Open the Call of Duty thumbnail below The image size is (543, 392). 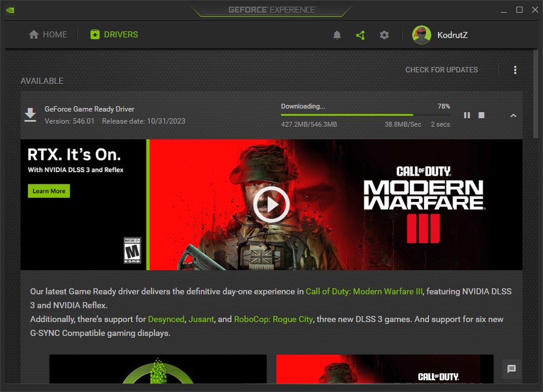pos(385,369)
